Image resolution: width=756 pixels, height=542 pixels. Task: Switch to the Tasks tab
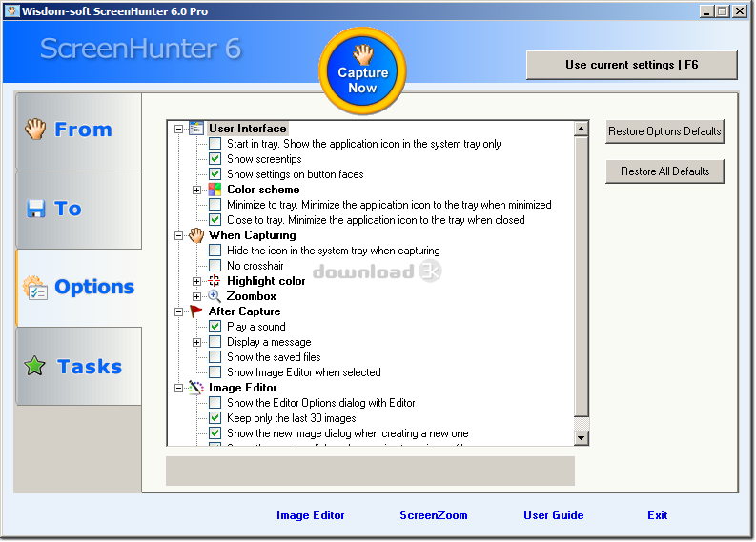coord(78,366)
